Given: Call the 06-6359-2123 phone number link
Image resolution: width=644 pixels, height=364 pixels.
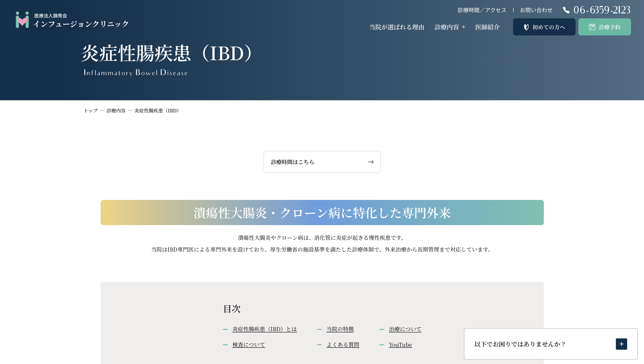Looking at the screenshot, I should tap(602, 10).
